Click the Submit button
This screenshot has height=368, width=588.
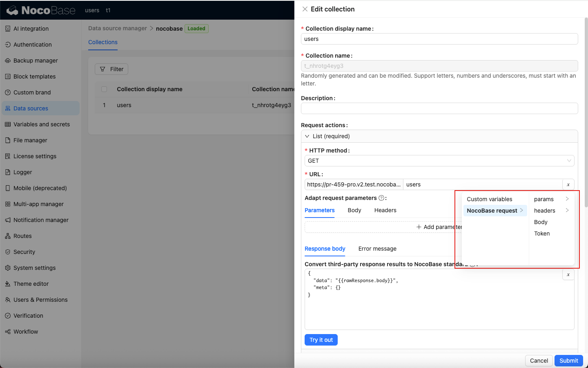[x=568, y=361]
